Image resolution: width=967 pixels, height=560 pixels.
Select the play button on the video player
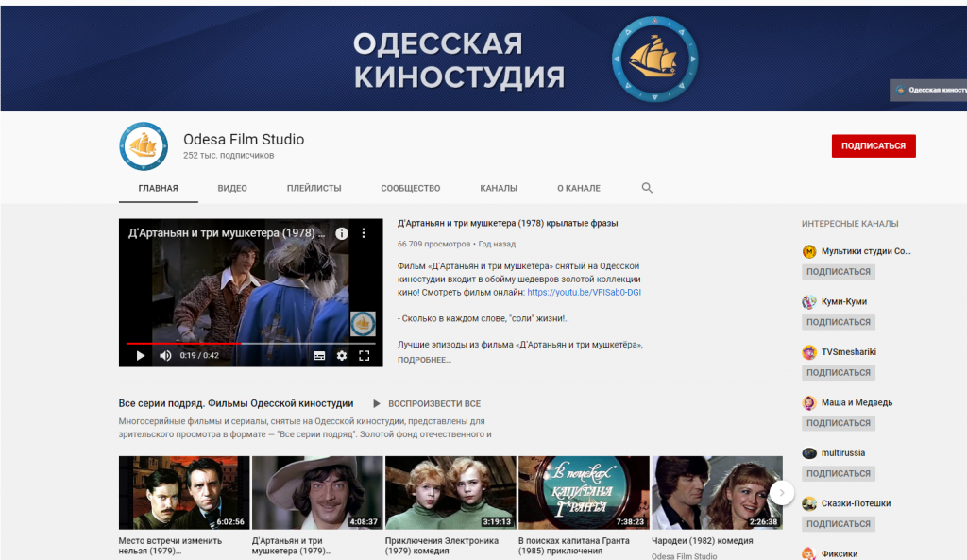pyautogui.click(x=139, y=356)
